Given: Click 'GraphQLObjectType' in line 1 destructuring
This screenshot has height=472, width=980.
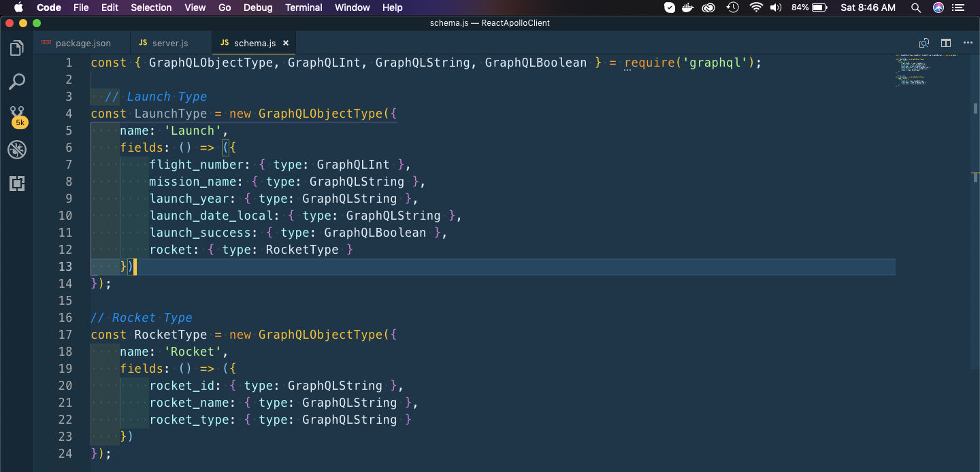Looking at the screenshot, I should click(x=211, y=63).
